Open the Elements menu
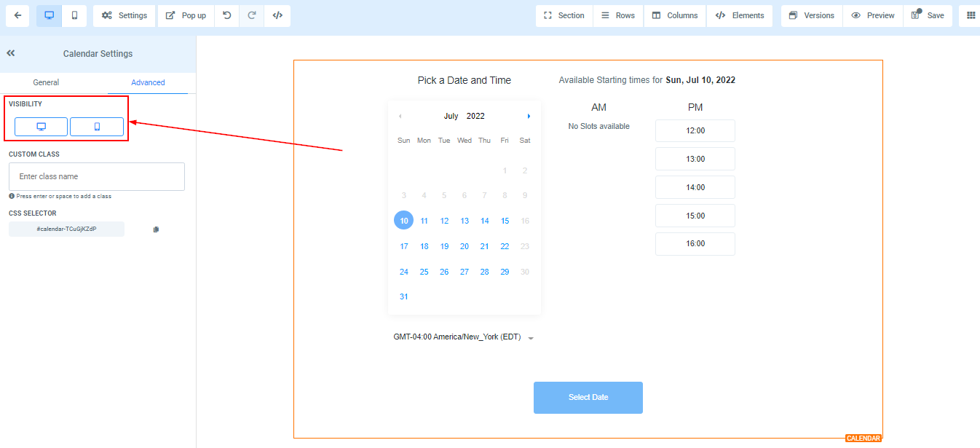Image resolution: width=980 pixels, height=448 pixels. (740, 15)
